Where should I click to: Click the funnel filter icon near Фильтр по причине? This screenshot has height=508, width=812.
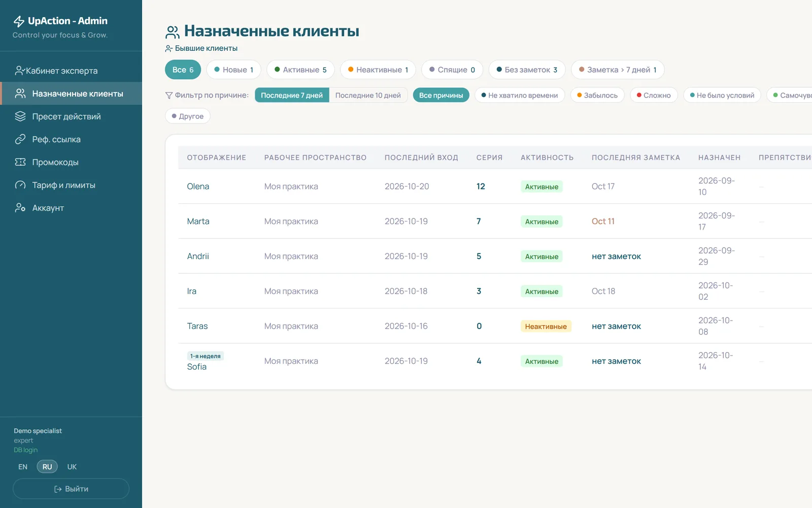169,96
